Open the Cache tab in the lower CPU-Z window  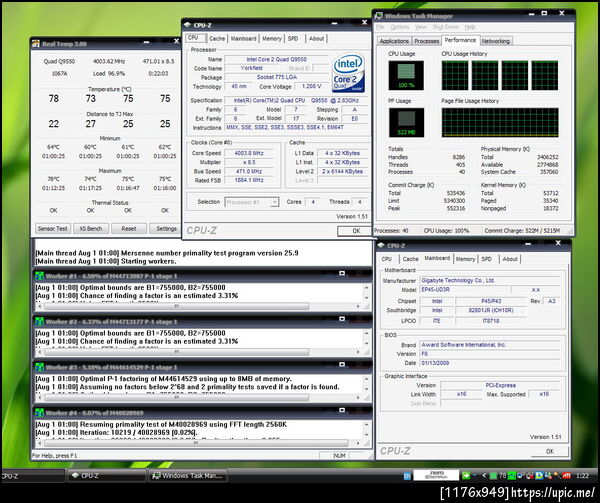pos(411,259)
